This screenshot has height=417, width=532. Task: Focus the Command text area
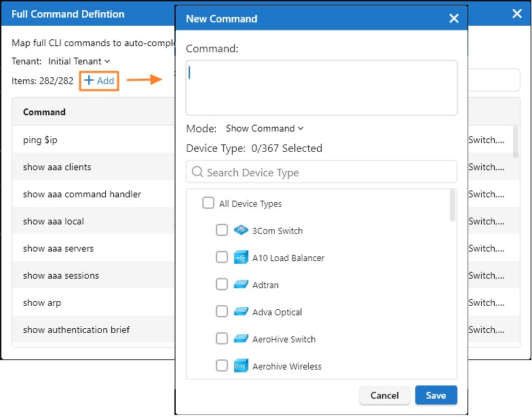point(322,88)
